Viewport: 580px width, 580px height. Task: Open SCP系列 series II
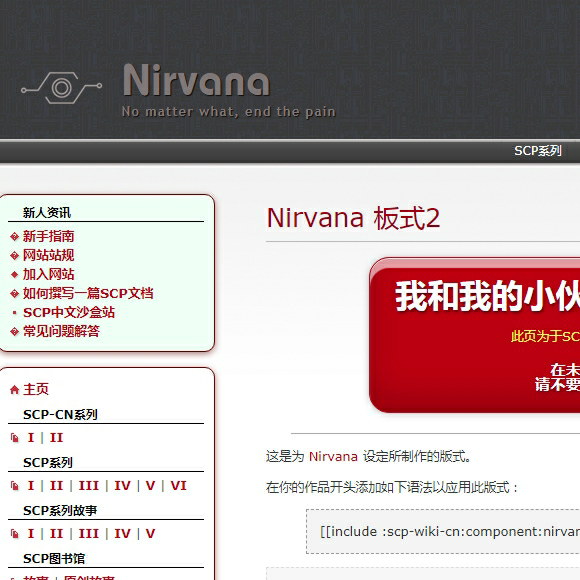coord(56,486)
